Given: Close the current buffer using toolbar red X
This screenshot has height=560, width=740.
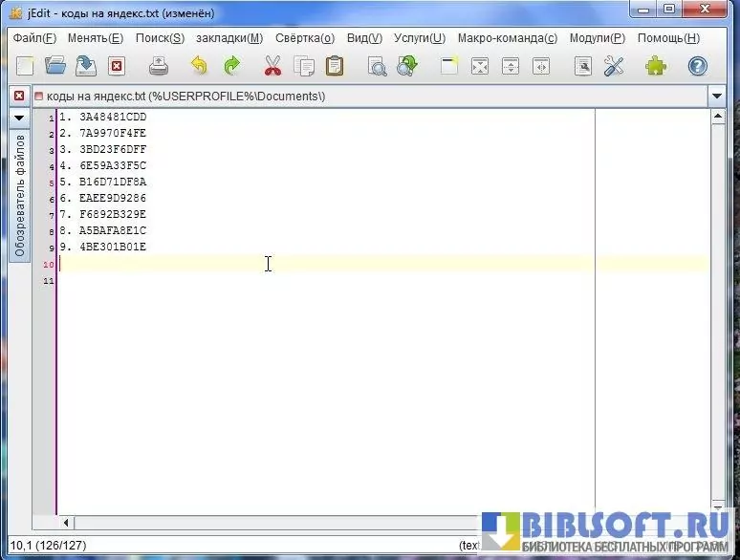Looking at the screenshot, I should pyautogui.click(x=117, y=66).
